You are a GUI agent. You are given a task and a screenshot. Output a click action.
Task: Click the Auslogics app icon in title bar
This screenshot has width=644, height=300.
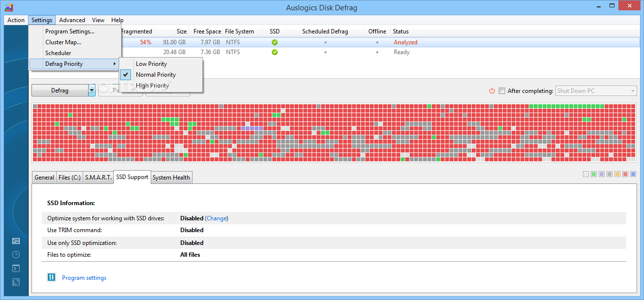[x=8, y=7]
